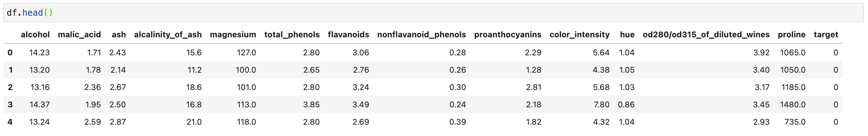
Task: Select the hue column header
Action: pos(627,35)
